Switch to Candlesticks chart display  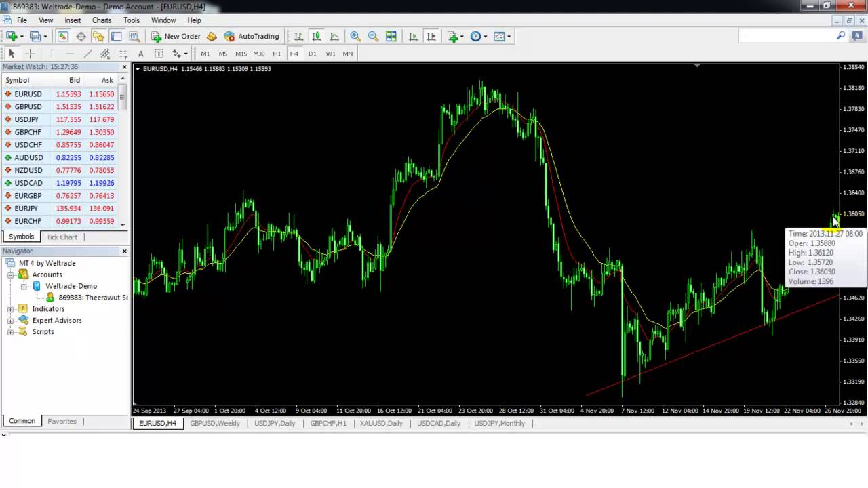click(x=316, y=36)
